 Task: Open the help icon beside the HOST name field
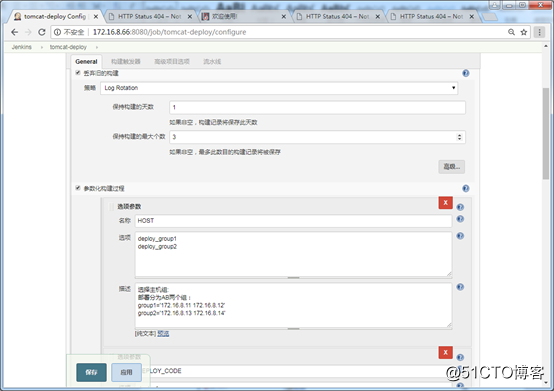click(x=460, y=219)
